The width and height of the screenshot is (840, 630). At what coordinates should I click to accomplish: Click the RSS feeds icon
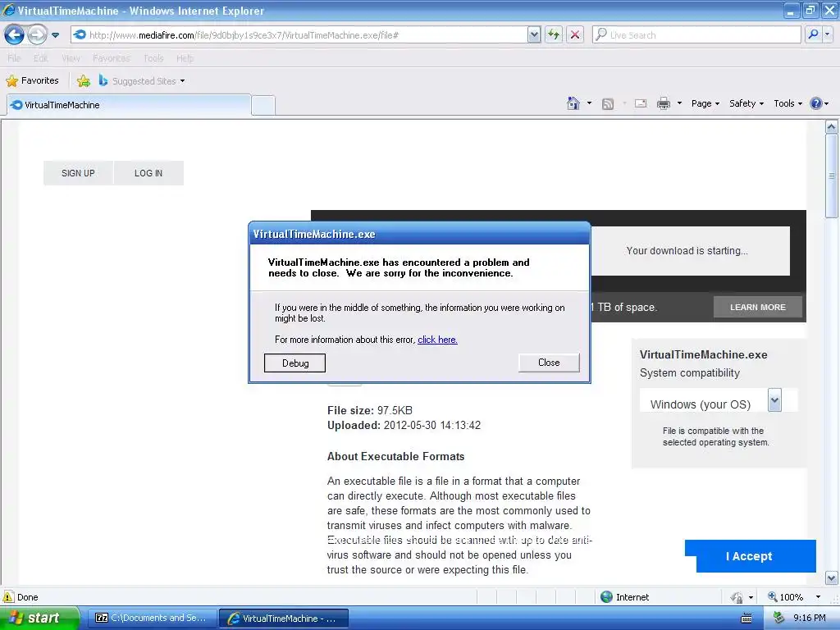[608, 104]
